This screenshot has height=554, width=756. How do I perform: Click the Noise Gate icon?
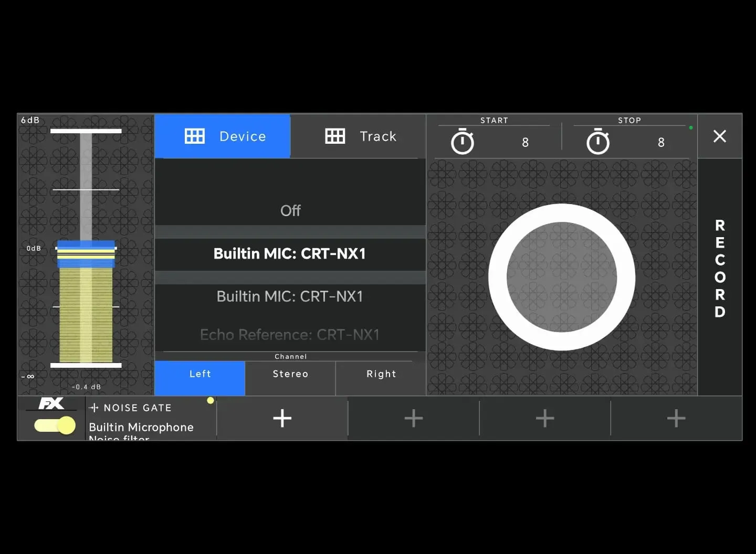94,408
